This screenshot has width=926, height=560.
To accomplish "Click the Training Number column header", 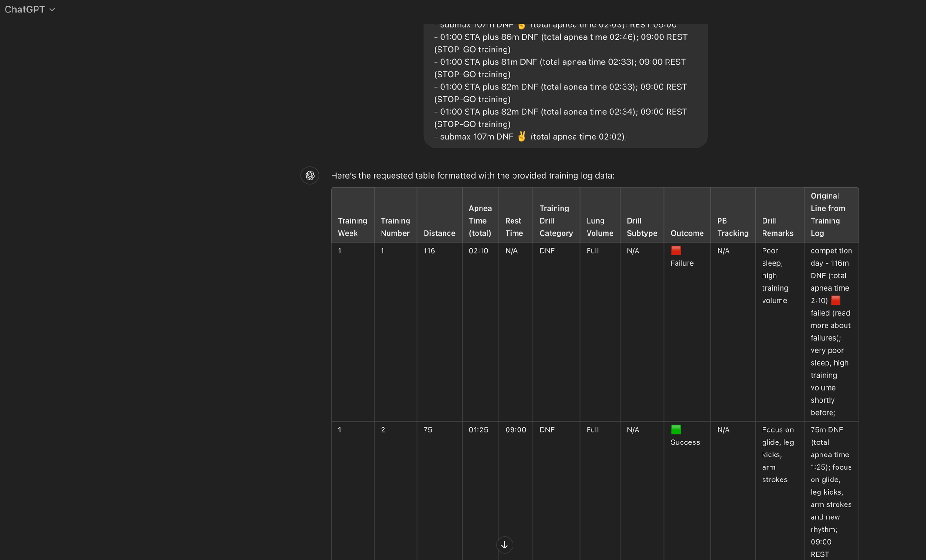I will pyautogui.click(x=395, y=227).
